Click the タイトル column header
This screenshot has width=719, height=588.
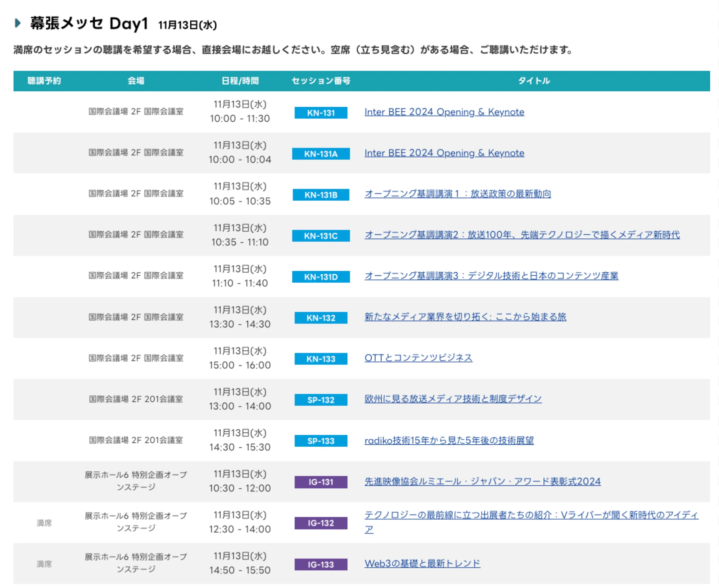click(x=534, y=81)
